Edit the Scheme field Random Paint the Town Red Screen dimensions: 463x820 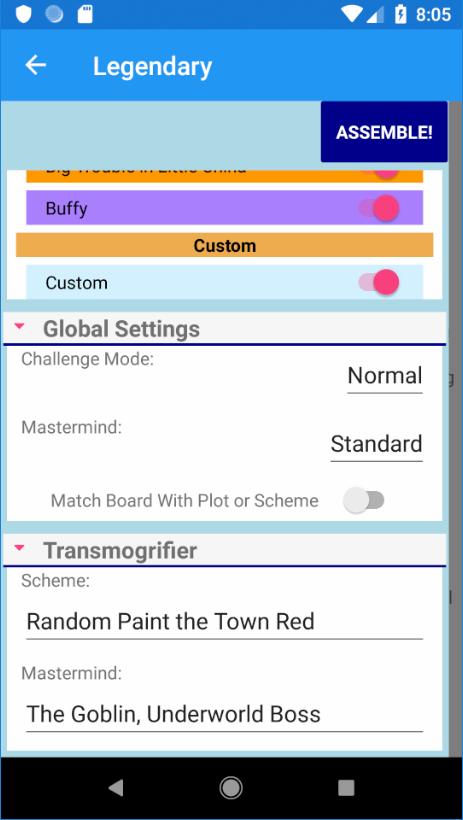[x=224, y=622]
